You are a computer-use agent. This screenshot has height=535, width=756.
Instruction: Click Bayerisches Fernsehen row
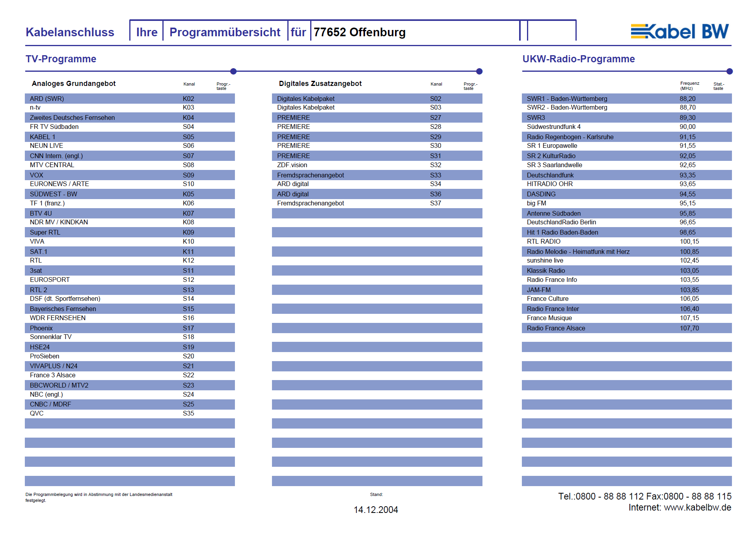130,309
